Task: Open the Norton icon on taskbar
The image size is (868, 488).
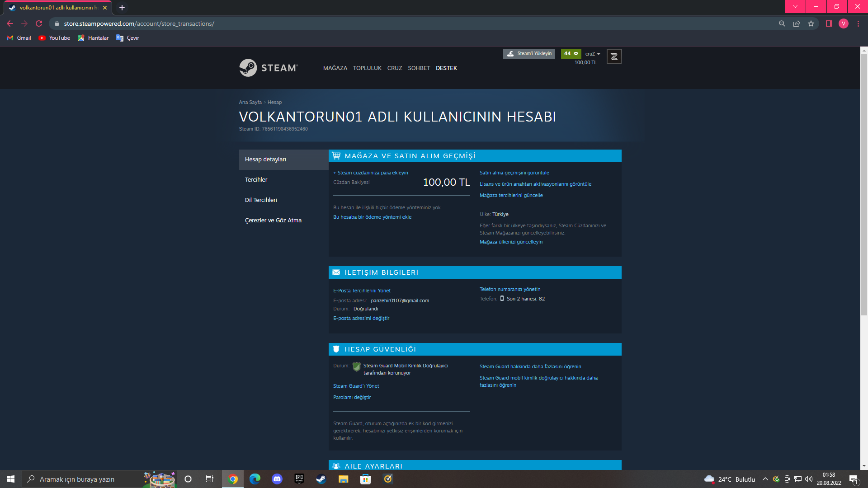Action: (x=388, y=479)
